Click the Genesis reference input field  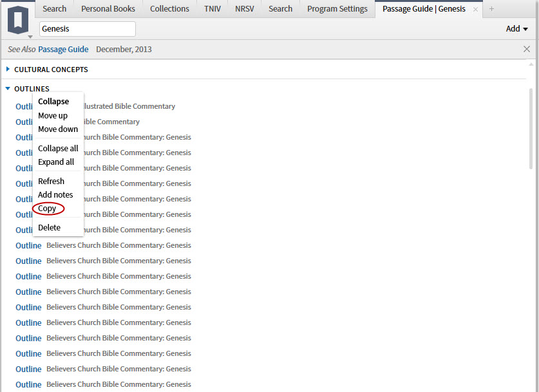(88, 29)
